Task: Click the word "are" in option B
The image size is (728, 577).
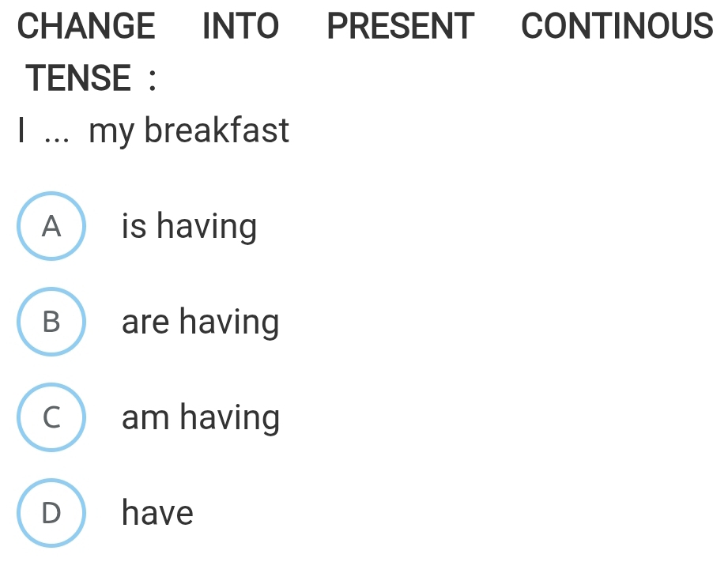Action: 145,323
